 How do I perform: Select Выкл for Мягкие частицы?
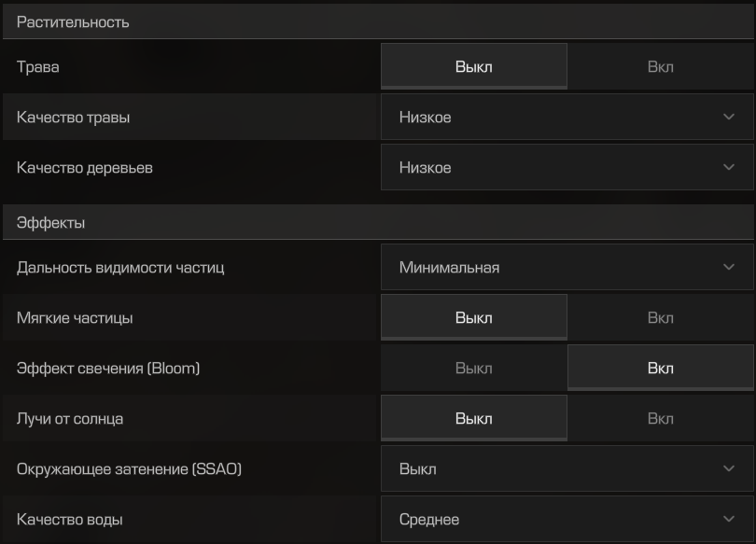(x=474, y=317)
